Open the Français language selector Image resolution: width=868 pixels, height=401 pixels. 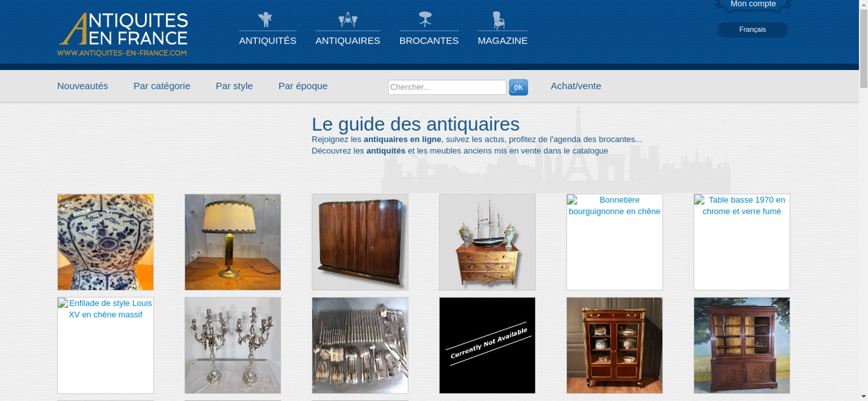pos(752,30)
